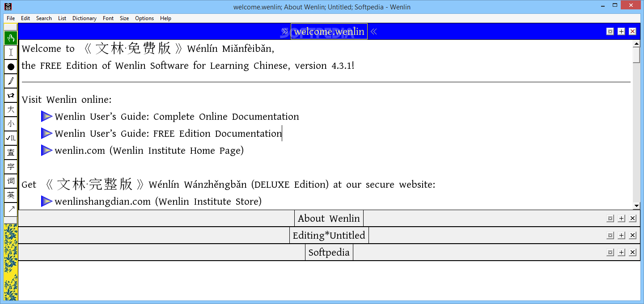The image size is (644, 304).
Task: Select the eraser tool in left toolbar
Action: (11, 95)
